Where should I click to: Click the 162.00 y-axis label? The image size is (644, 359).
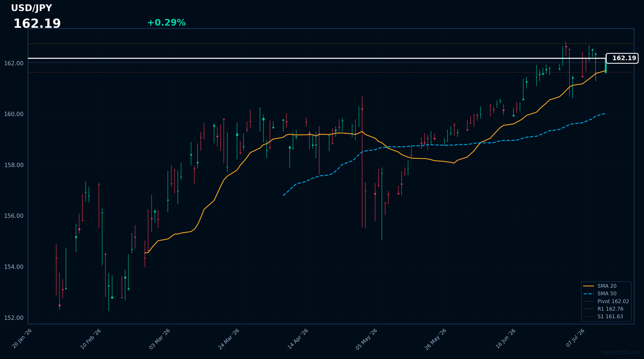click(14, 63)
